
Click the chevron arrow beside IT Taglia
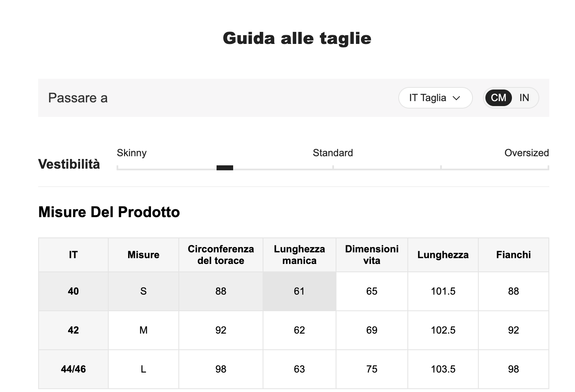457,98
